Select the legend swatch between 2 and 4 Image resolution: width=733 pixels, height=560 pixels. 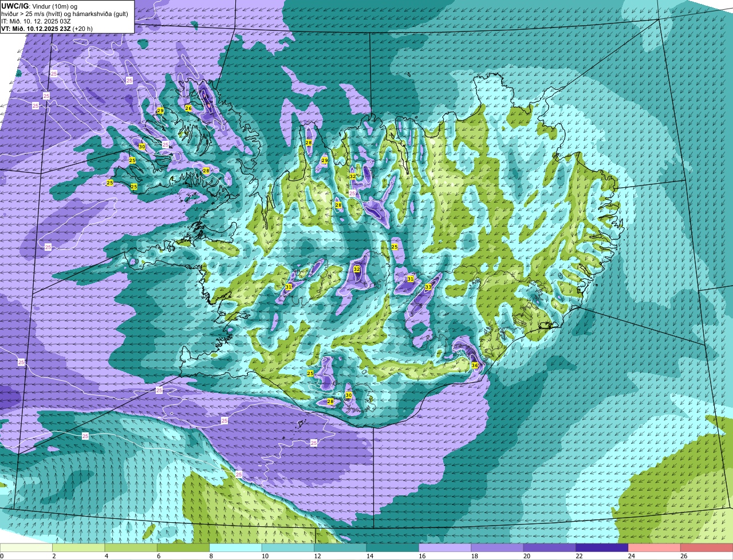[78, 547]
